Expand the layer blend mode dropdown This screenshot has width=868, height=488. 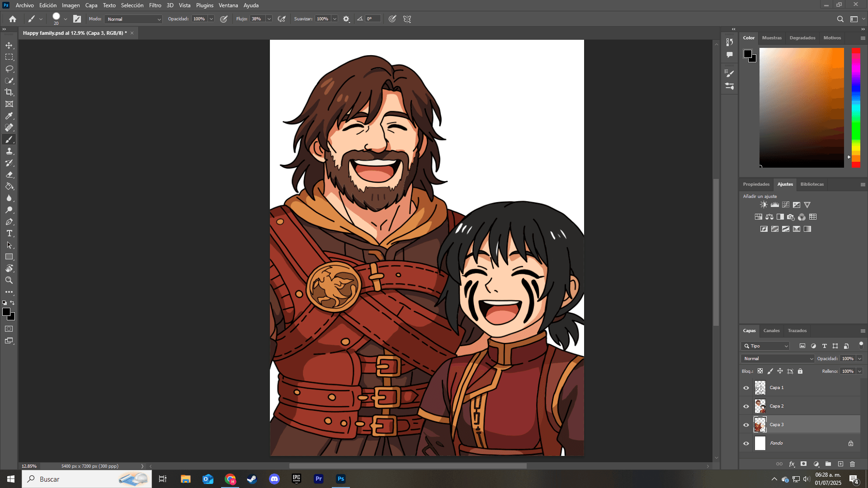coord(778,358)
